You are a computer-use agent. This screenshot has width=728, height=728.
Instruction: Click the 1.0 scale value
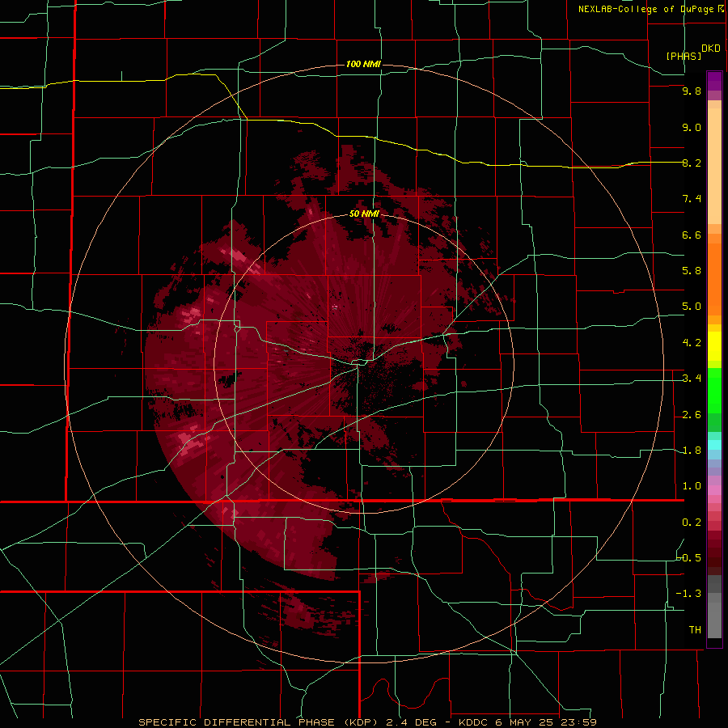pyautogui.click(x=692, y=486)
